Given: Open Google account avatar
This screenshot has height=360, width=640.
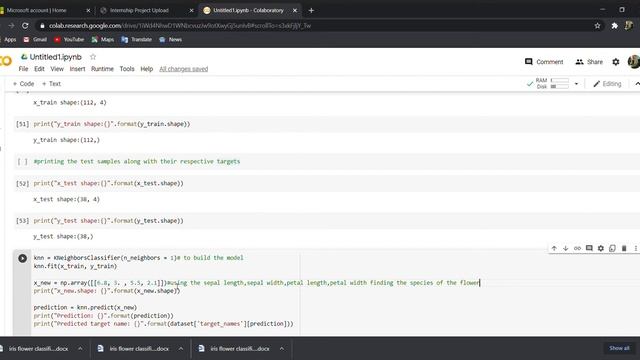Looking at the screenshot, I should [634, 62].
